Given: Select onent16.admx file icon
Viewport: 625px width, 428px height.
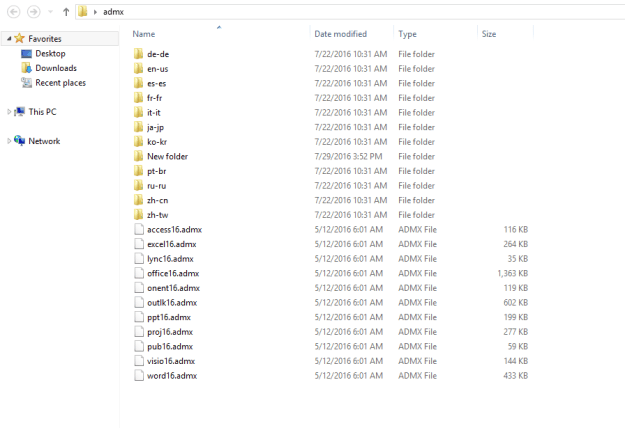Looking at the screenshot, I should (x=139, y=288).
